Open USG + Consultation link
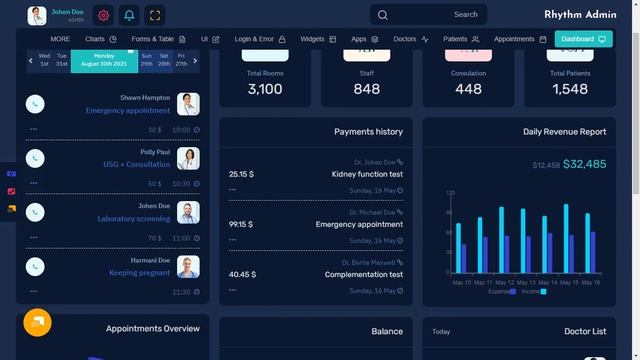Screen dimensions: 640x360 (137, 164)
